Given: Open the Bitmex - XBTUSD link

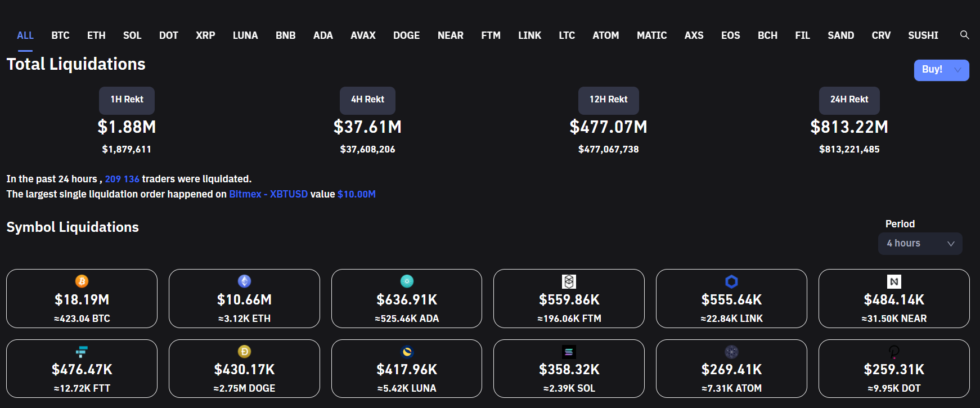Looking at the screenshot, I should pos(268,194).
